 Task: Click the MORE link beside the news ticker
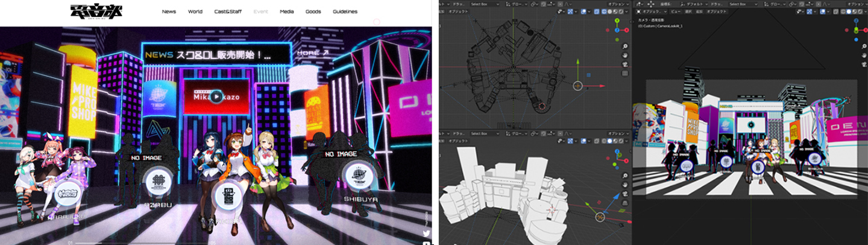coord(313,52)
